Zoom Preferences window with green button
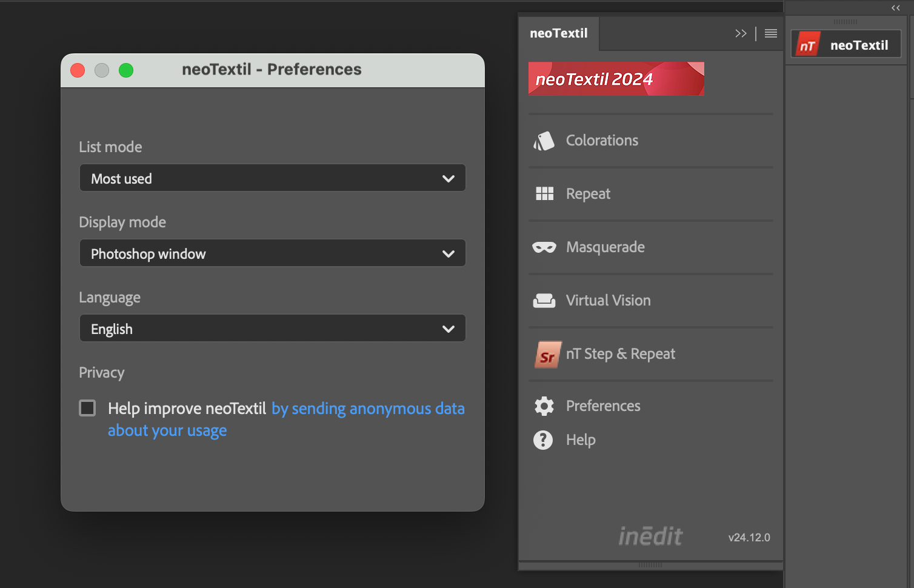The image size is (914, 588). (x=126, y=70)
